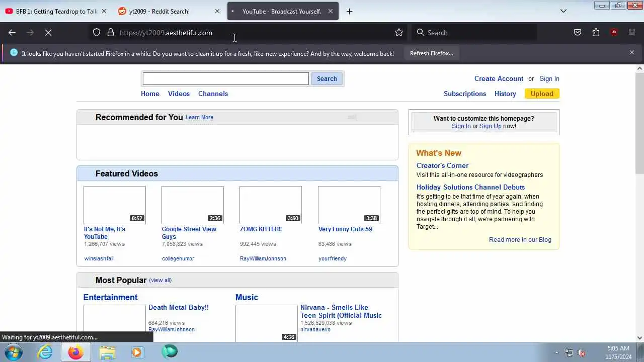The height and width of the screenshot is (362, 644).
Task: Stop loading the page with X button
Action: (x=48, y=33)
